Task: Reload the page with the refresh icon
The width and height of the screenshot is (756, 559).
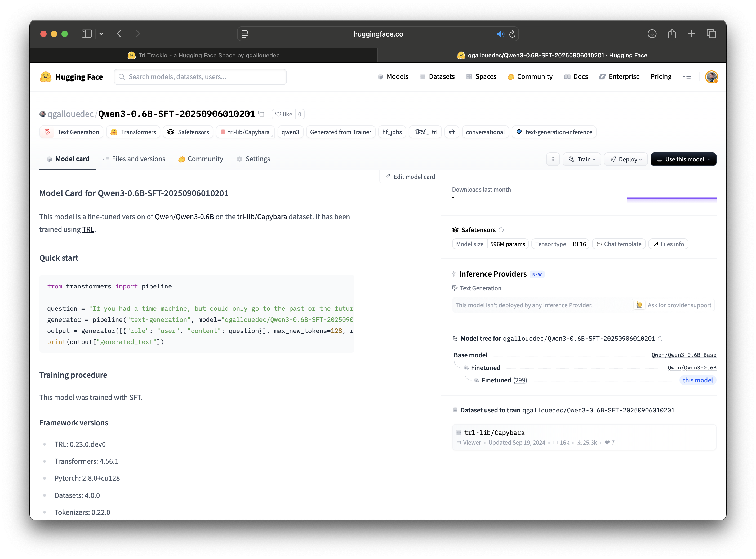Action: tap(512, 34)
